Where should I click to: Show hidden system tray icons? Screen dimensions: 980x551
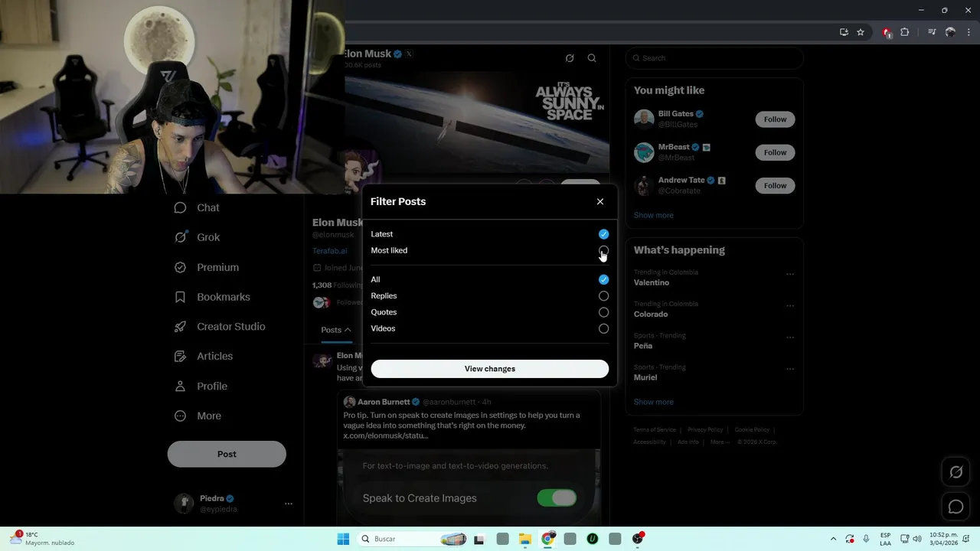coord(833,539)
